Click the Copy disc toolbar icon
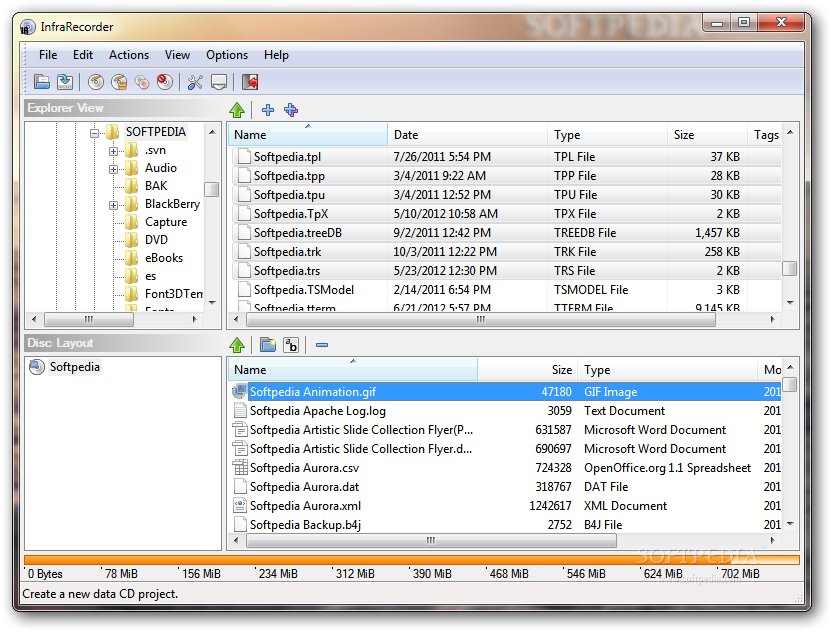 pos(142,82)
